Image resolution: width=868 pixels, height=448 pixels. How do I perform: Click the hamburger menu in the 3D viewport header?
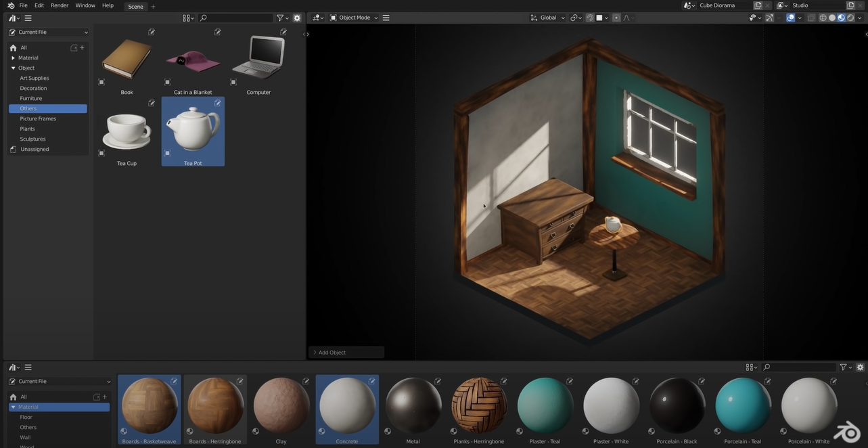tap(386, 18)
